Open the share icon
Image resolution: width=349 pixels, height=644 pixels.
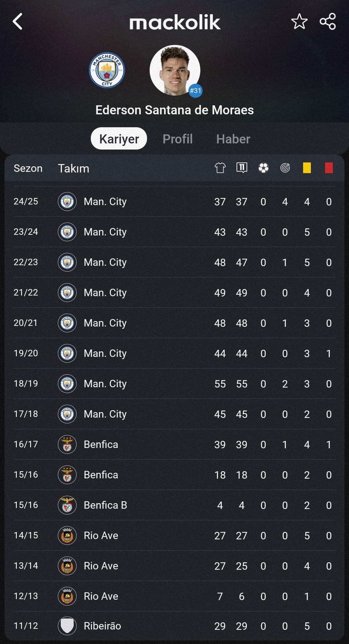[328, 22]
